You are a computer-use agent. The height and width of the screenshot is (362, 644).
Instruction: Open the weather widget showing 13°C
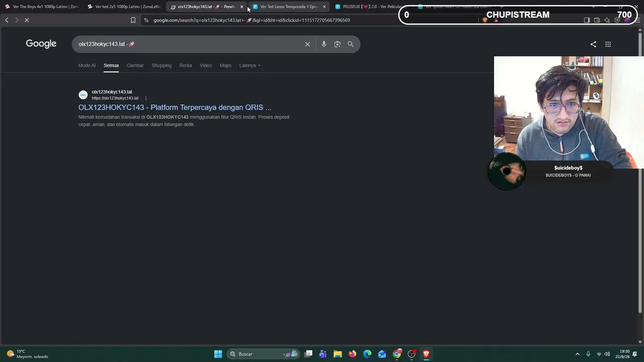click(27, 354)
